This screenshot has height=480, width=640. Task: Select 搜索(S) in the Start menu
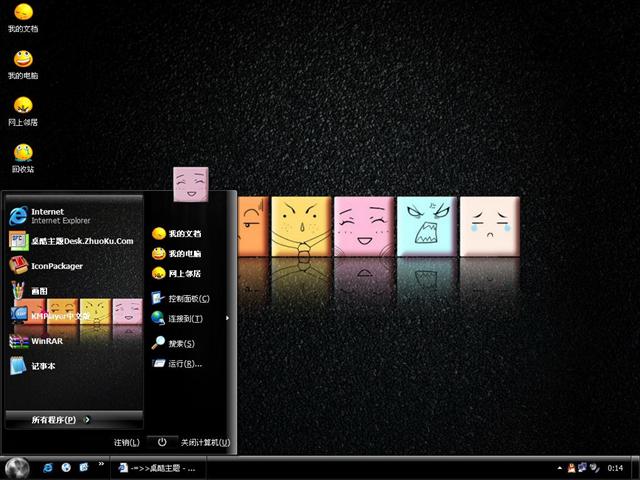click(180, 344)
